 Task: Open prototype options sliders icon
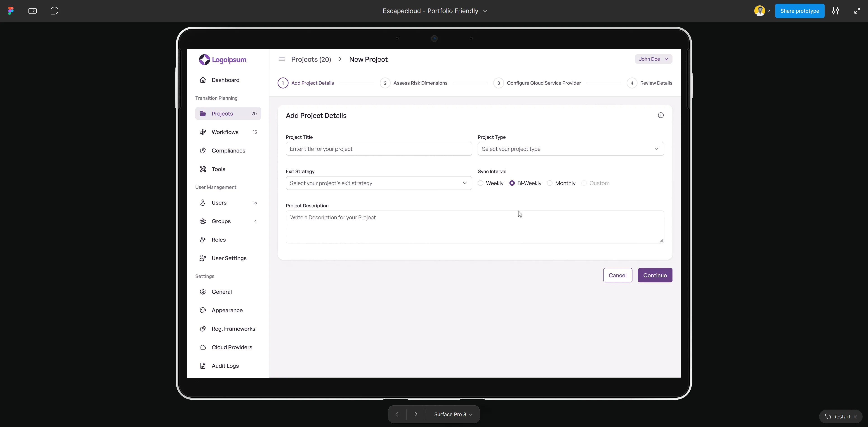pos(835,11)
